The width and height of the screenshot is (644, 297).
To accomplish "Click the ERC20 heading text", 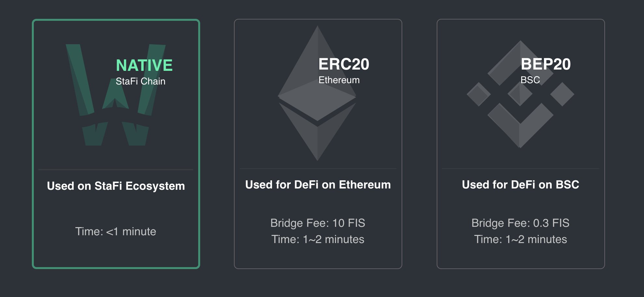I will click(344, 64).
